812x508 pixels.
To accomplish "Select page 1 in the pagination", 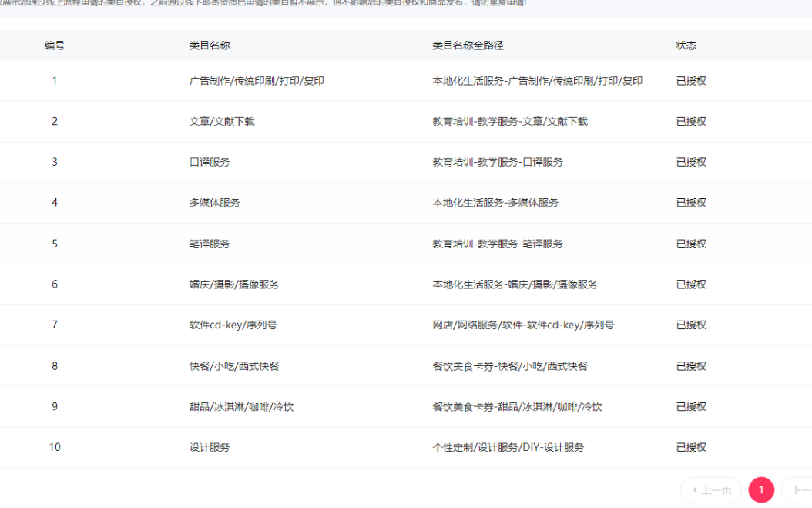I will click(760, 490).
